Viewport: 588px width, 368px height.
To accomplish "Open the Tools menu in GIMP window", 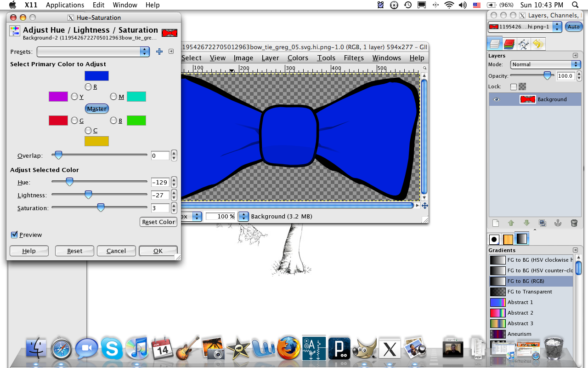I will 326,58.
